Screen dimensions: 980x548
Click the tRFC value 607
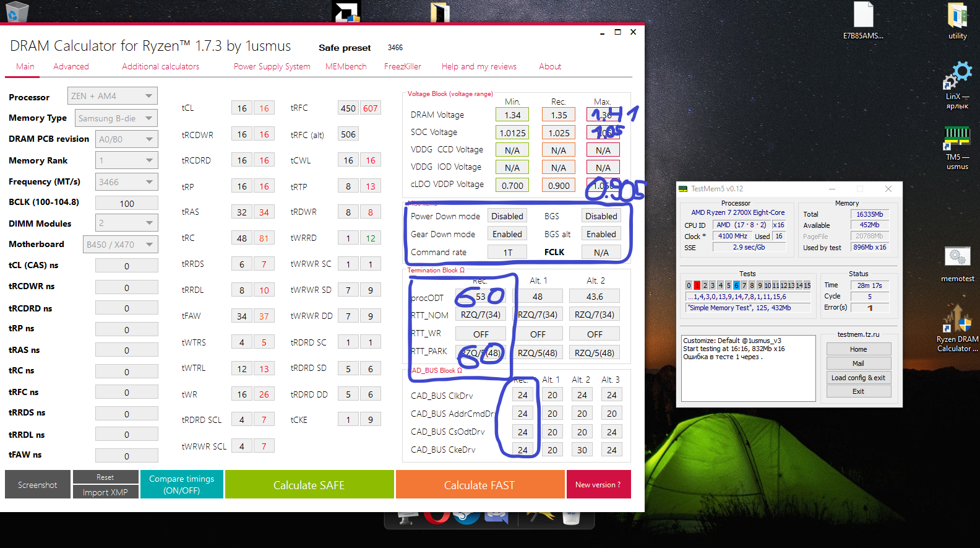pos(371,108)
